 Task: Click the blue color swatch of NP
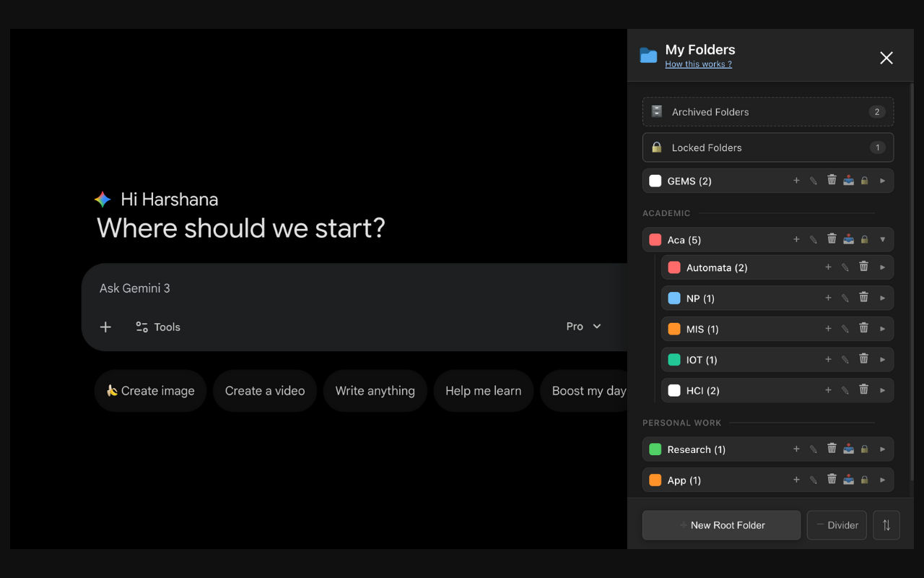[674, 298]
